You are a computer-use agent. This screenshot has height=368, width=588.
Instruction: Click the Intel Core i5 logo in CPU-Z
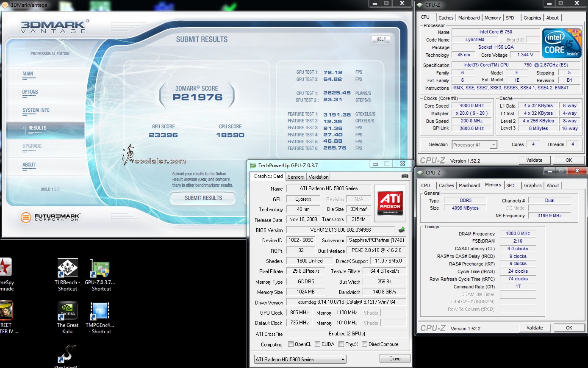[x=562, y=43]
